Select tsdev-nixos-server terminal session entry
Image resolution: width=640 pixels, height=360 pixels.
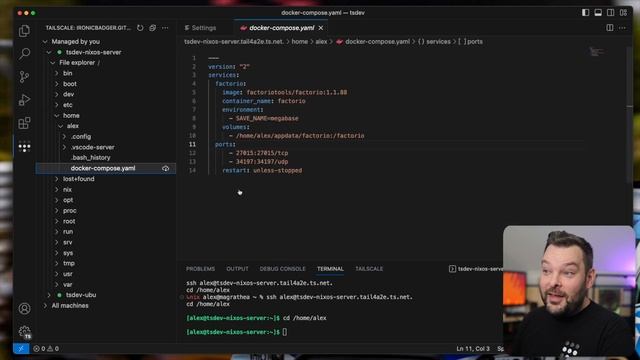tap(476, 269)
